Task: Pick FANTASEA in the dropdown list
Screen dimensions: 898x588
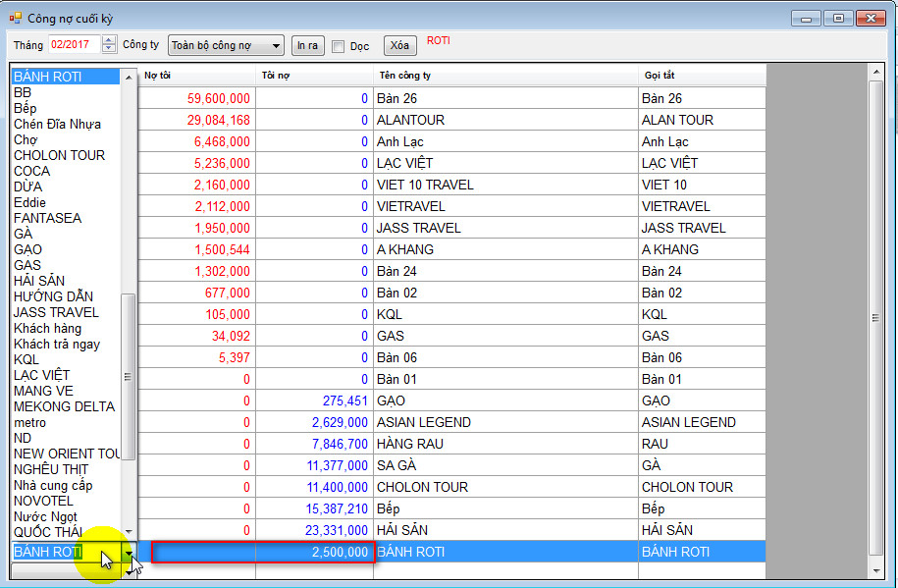Action: (66, 218)
